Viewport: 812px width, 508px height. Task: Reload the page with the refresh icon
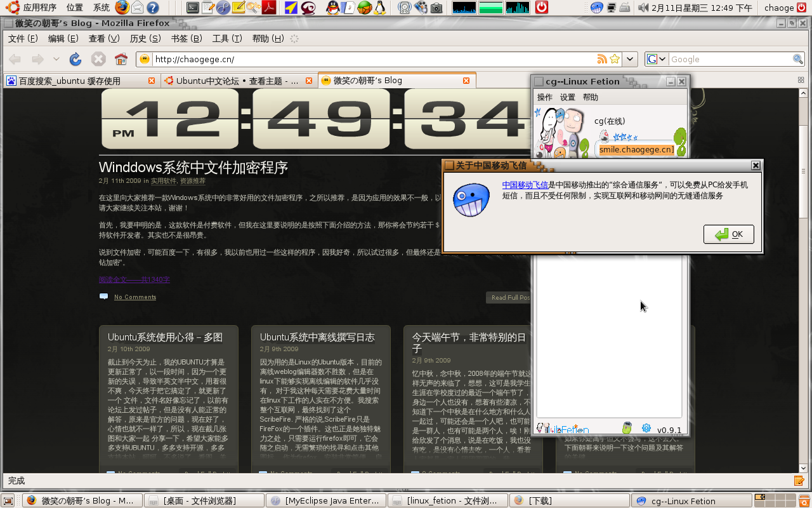click(x=75, y=59)
